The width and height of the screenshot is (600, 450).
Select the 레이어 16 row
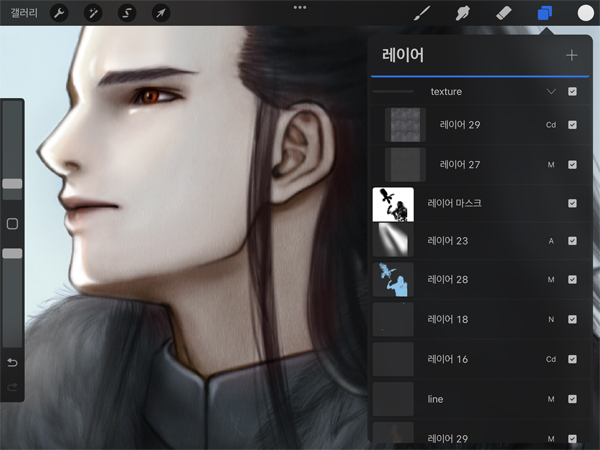[x=481, y=359]
